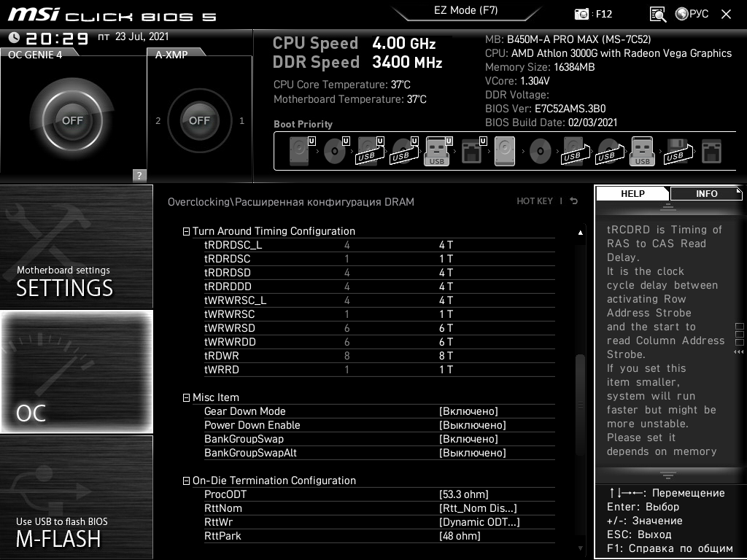Image resolution: width=747 pixels, height=560 pixels.
Task: Click the scroll up arrow of settings list
Action: click(x=580, y=233)
